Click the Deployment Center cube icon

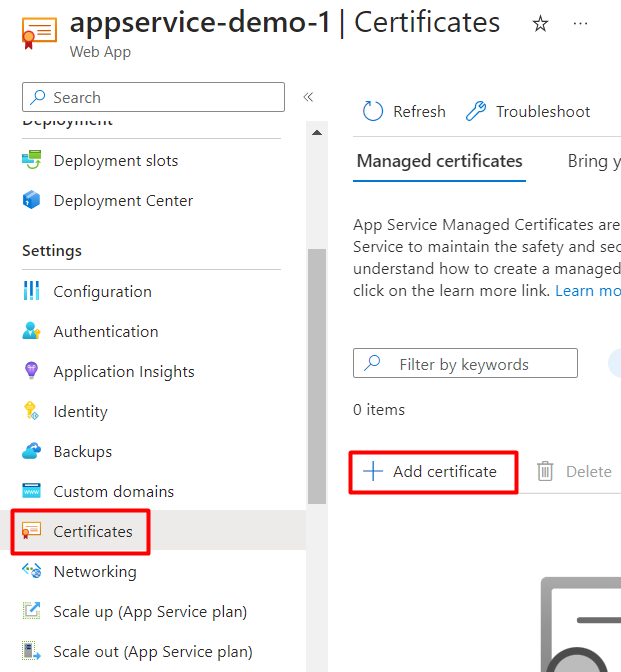click(31, 200)
